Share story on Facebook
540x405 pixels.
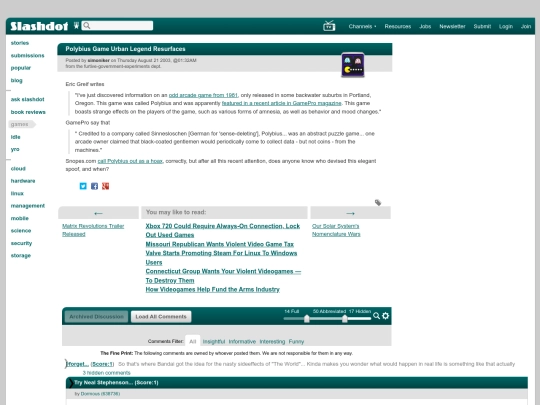94,186
